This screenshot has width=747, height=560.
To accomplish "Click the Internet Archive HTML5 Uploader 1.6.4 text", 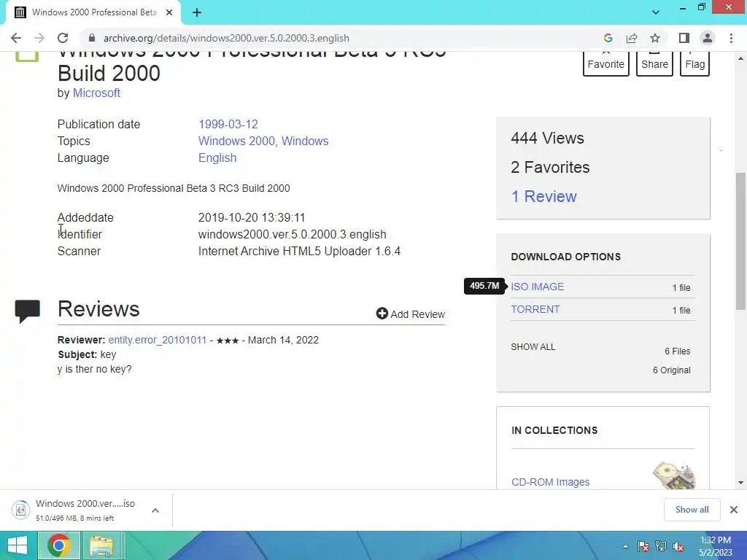I will tap(299, 251).
